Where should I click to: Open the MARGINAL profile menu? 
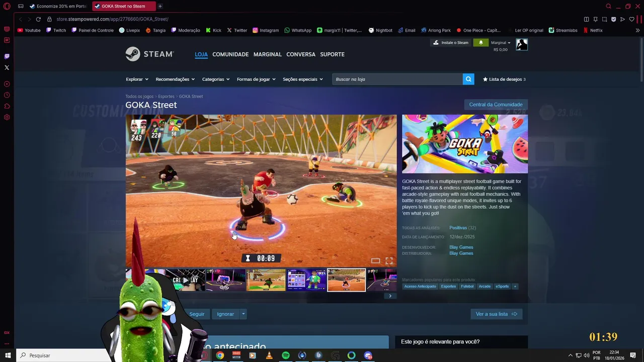[x=268, y=54]
